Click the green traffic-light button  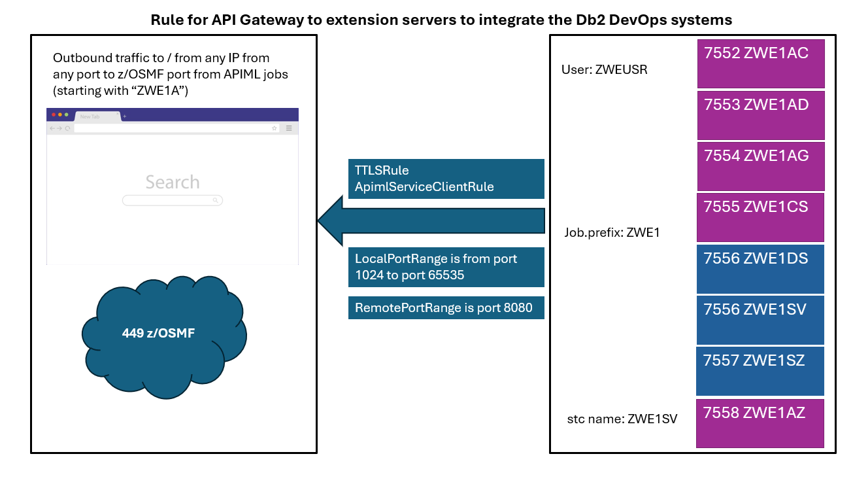67,114
